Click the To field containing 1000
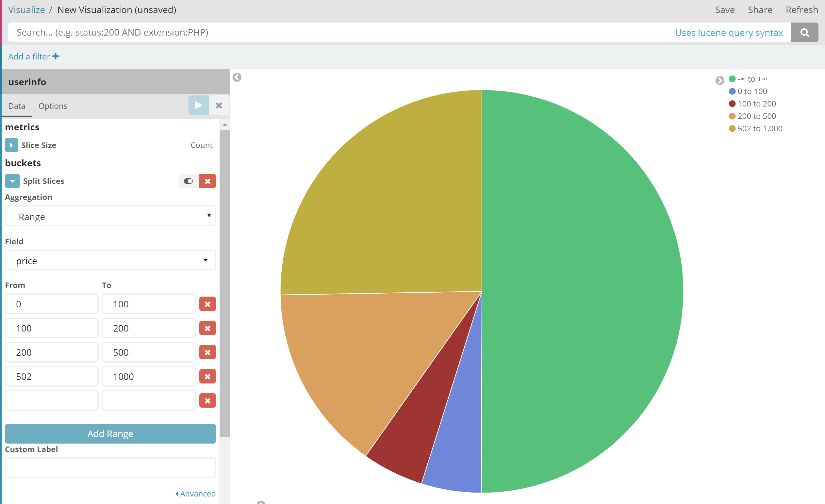This screenshot has height=504, width=825. click(149, 376)
